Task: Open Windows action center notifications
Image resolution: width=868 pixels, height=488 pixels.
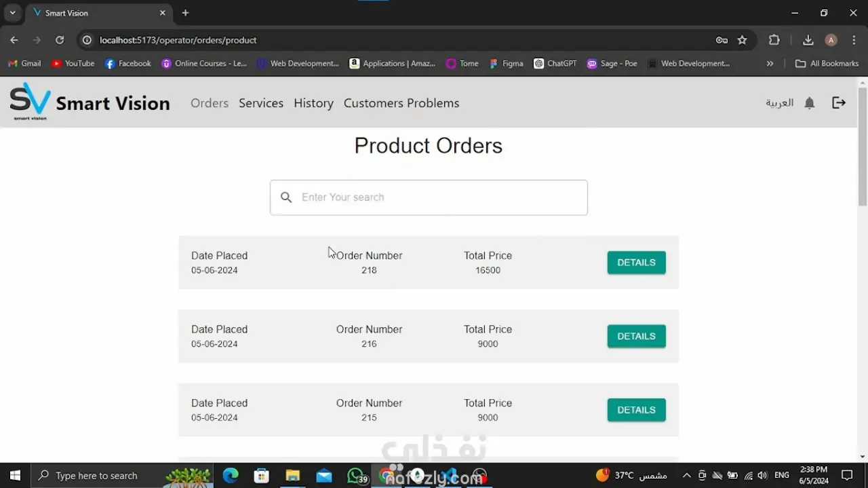Action: pyautogui.click(x=847, y=475)
